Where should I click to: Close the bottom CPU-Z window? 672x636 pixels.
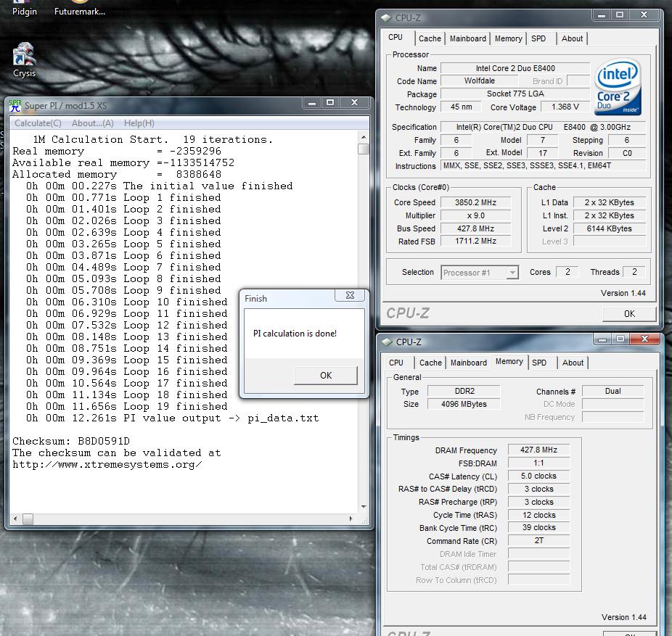pyautogui.click(x=644, y=339)
